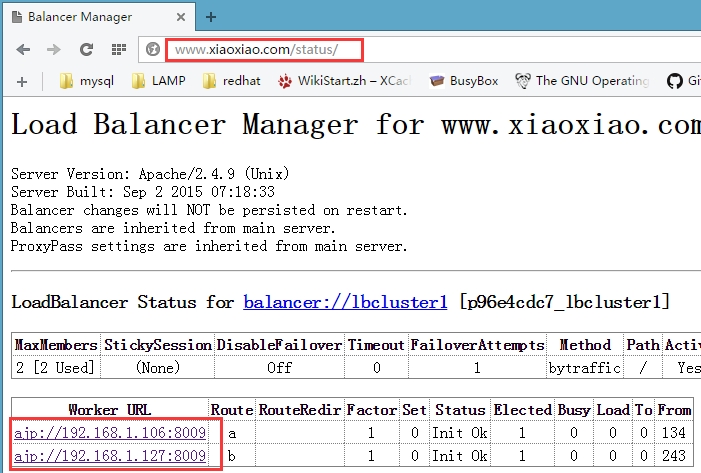Click the site info globe icon
This screenshot has width=701, height=473.
153,49
